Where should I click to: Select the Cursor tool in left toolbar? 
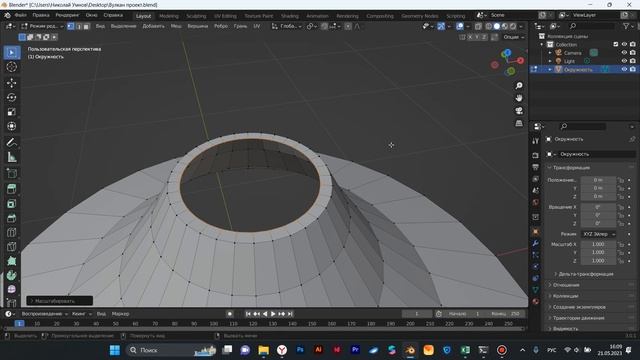pyautogui.click(x=11, y=67)
